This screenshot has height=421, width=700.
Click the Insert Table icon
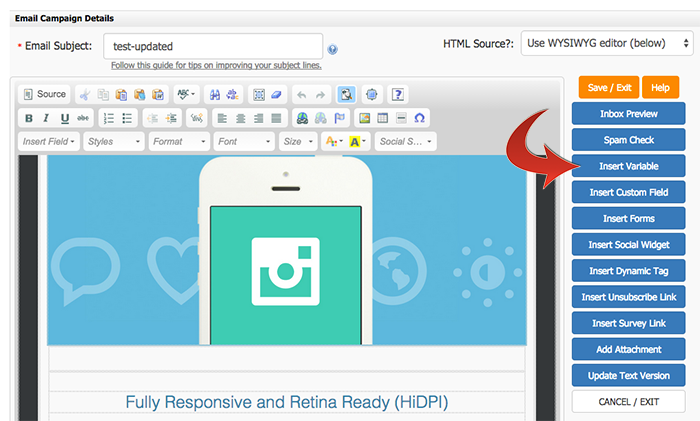pos(383,118)
